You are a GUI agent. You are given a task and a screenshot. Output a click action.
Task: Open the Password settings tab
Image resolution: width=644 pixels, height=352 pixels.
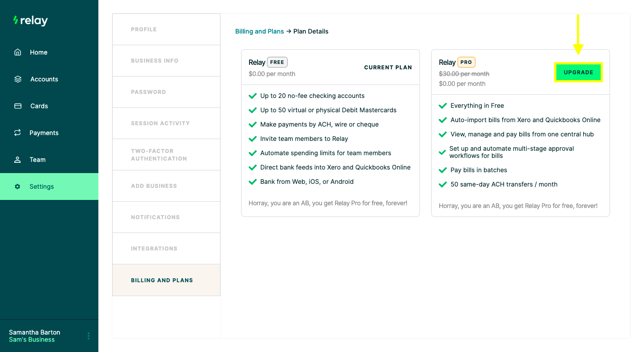click(166, 92)
